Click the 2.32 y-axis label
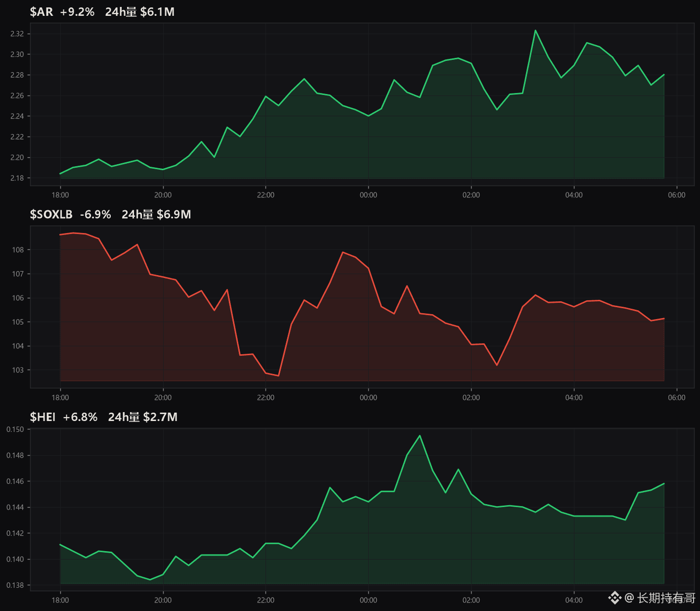The height and width of the screenshot is (611, 700). pos(17,34)
